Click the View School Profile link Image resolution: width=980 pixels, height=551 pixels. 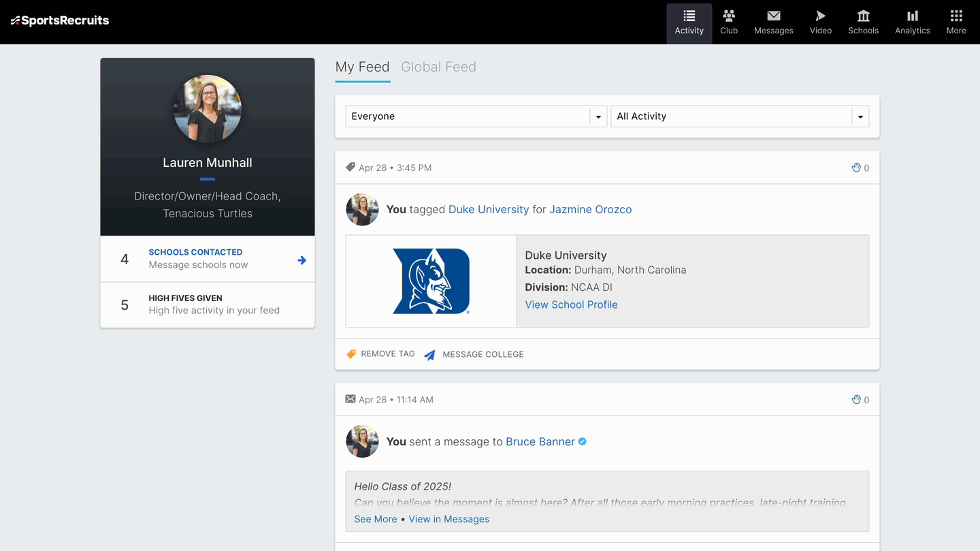(572, 304)
